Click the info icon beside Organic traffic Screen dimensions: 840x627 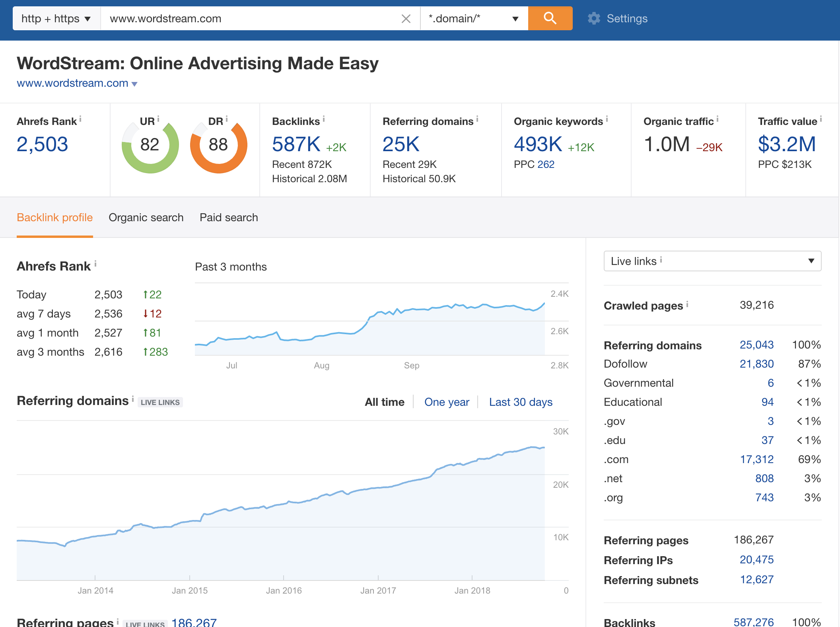717,119
